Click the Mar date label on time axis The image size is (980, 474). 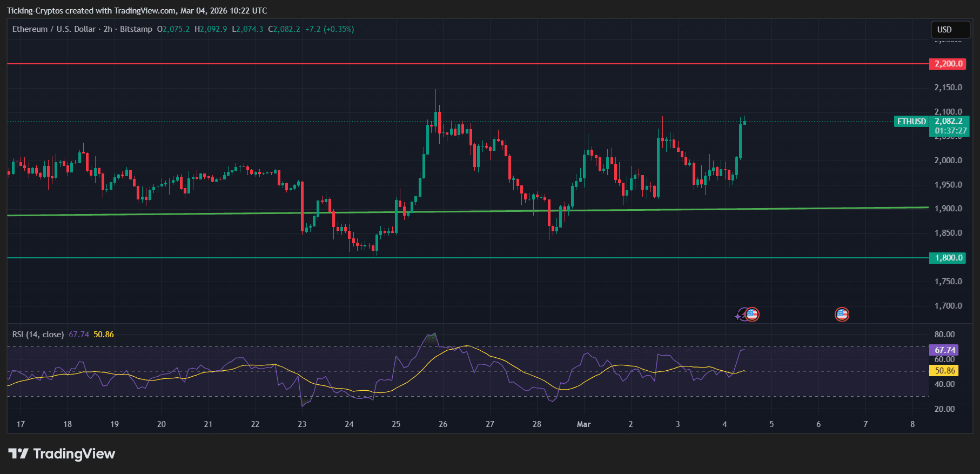point(583,424)
